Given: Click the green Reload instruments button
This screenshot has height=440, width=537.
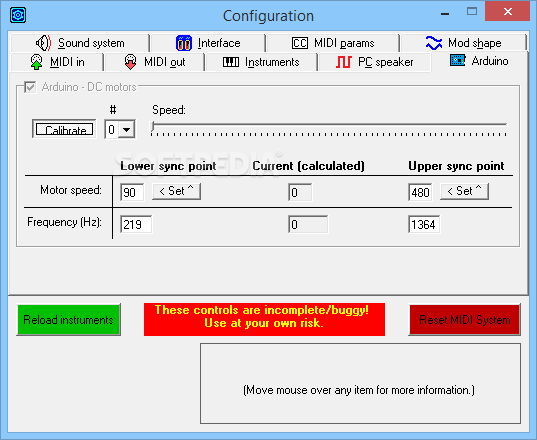Looking at the screenshot, I should pyautogui.click(x=68, y=320).
